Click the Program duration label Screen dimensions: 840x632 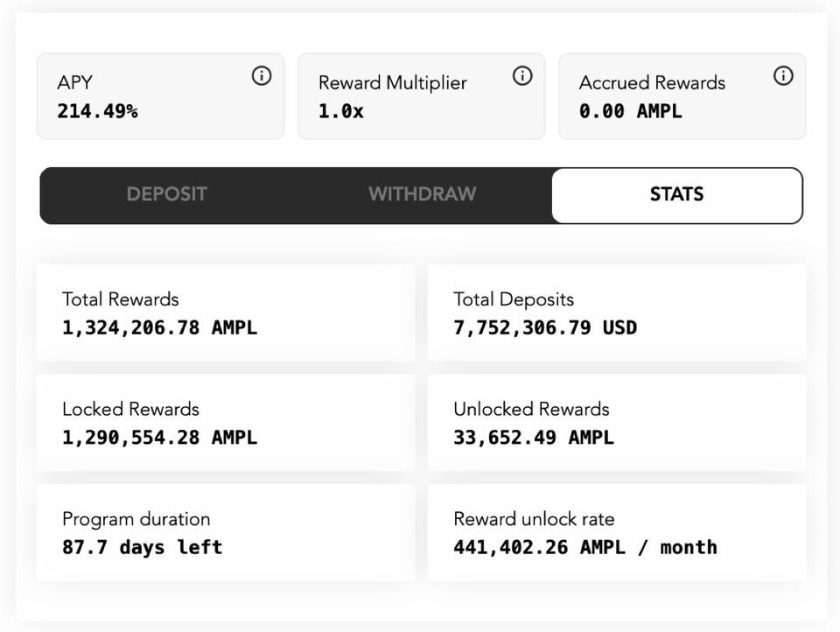pyautogui.click(x=136, y=519)
